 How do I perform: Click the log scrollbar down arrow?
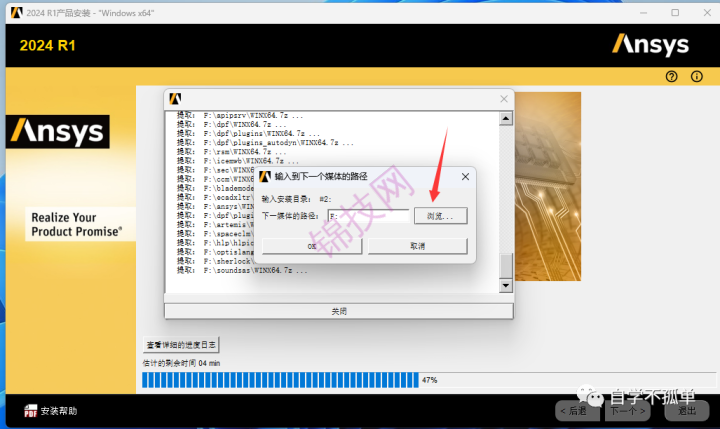point(506,286)
